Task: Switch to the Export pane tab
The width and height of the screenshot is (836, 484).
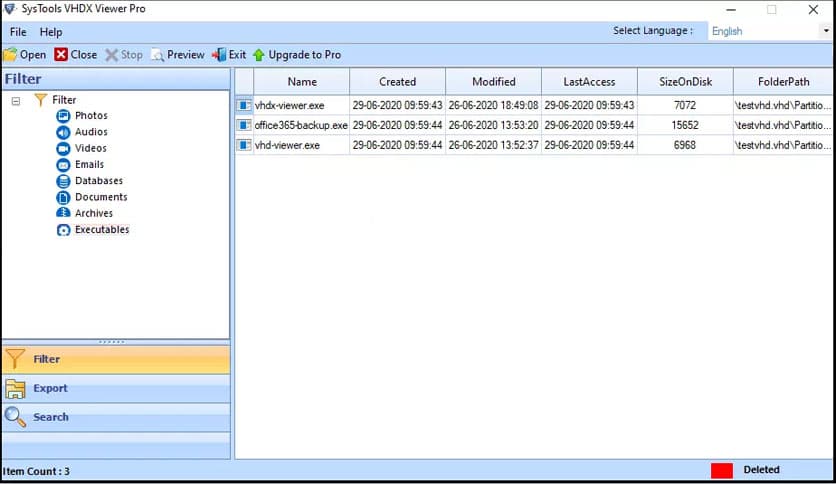Action: click(116, 389)
